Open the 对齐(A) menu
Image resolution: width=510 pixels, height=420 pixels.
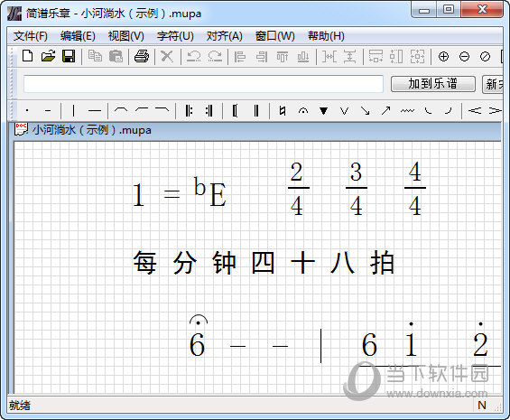point(225,36)
